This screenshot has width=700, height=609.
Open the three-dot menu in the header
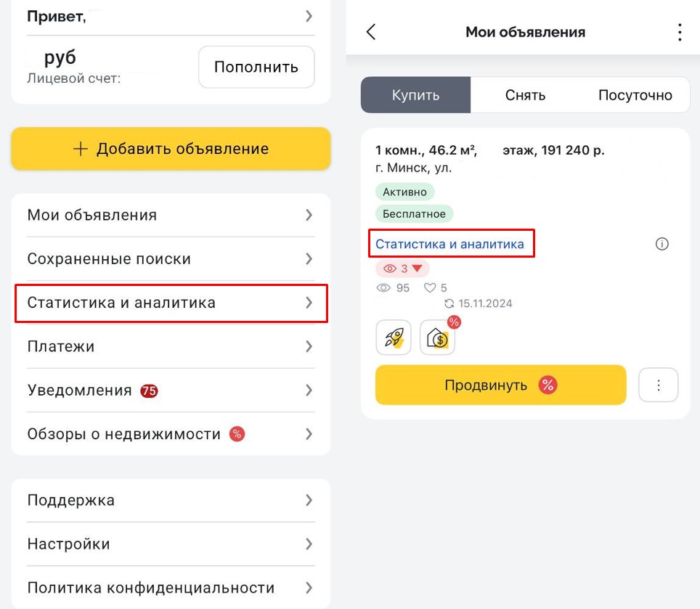[680, 32]
